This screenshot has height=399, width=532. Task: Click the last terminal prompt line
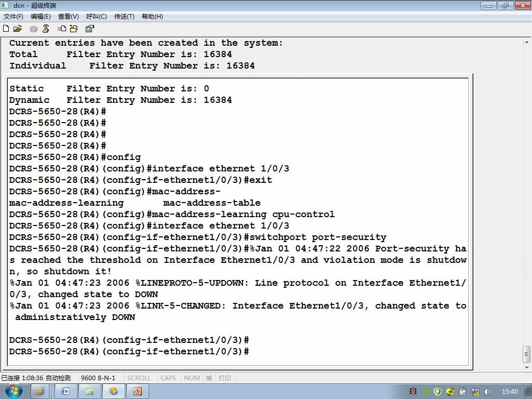[x=129, y=352]
